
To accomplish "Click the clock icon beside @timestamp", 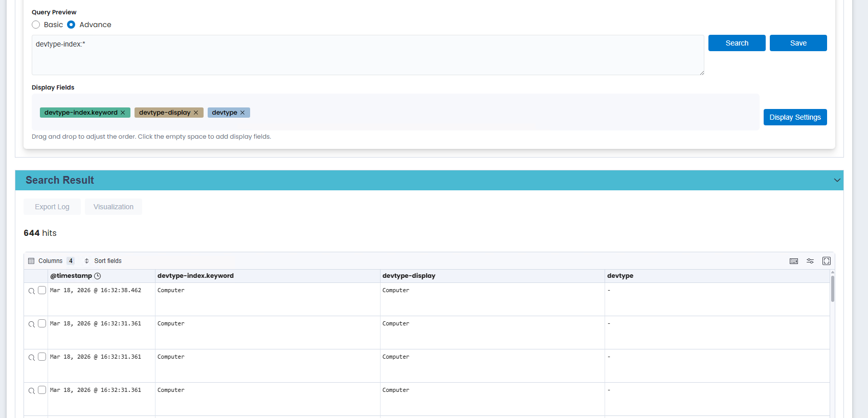I will pos(98,276).
